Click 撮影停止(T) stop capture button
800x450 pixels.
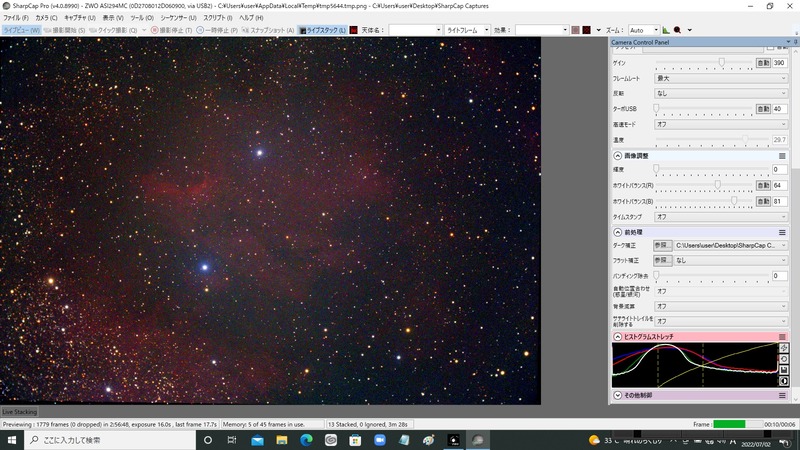[x=172, y=30]
